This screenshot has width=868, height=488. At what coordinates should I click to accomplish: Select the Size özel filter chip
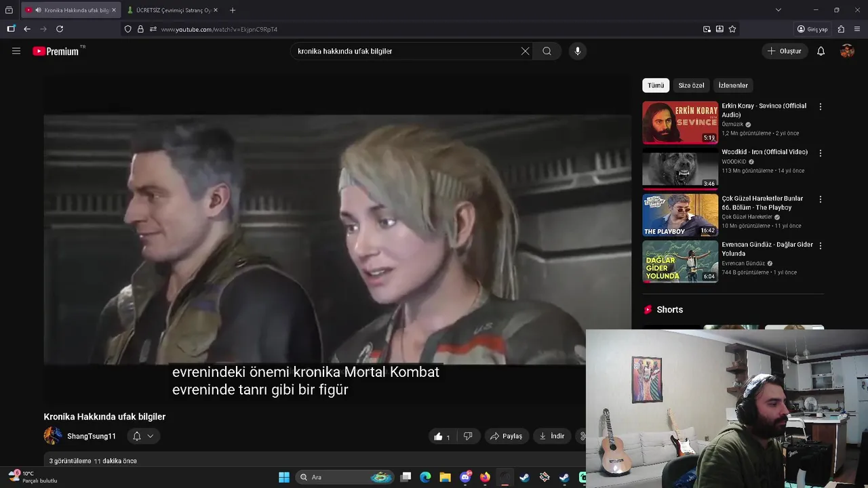point(691,85)
